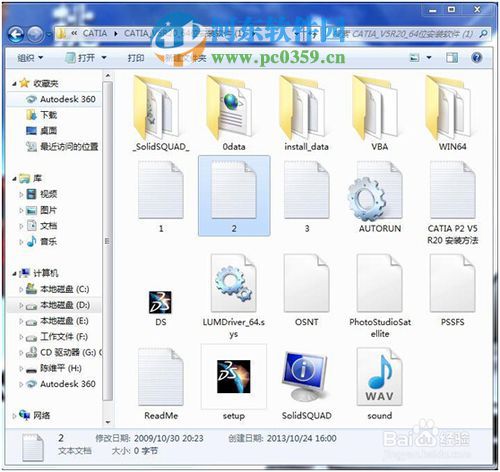Collapse the 收藏夹 tree section
Image resolution: width=500 pixels, height=472 pixels.
tap(14, 84)
